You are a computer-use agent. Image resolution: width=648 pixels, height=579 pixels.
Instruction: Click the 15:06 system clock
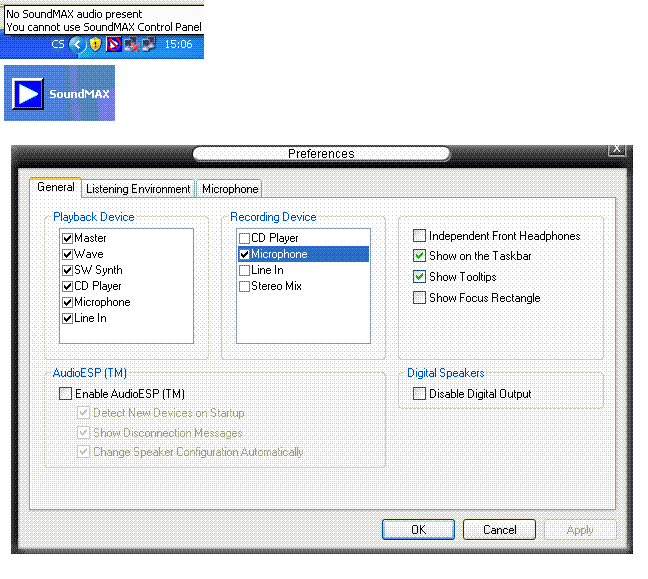point(179,44)
